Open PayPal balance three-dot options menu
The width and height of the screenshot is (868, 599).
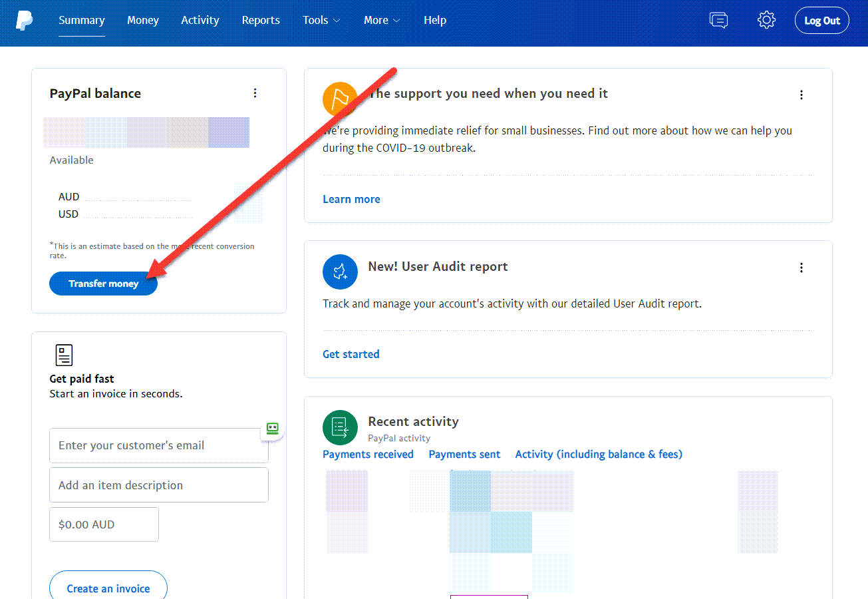(x=255, y=93)
